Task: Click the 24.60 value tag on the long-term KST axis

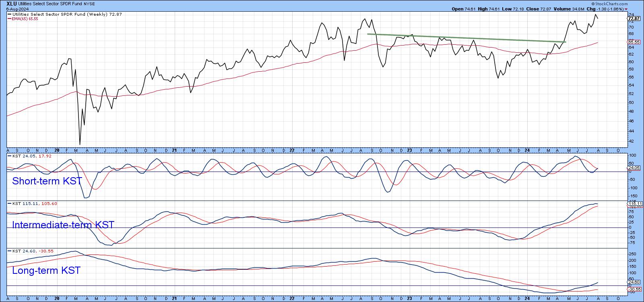Action: click(634, 283)
